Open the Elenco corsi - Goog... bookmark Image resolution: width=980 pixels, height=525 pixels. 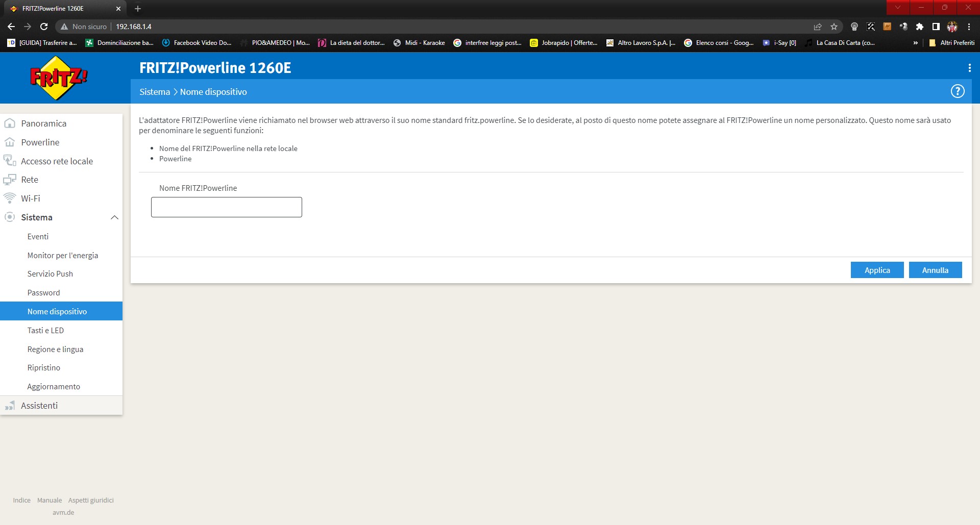(x=719, y=43)
